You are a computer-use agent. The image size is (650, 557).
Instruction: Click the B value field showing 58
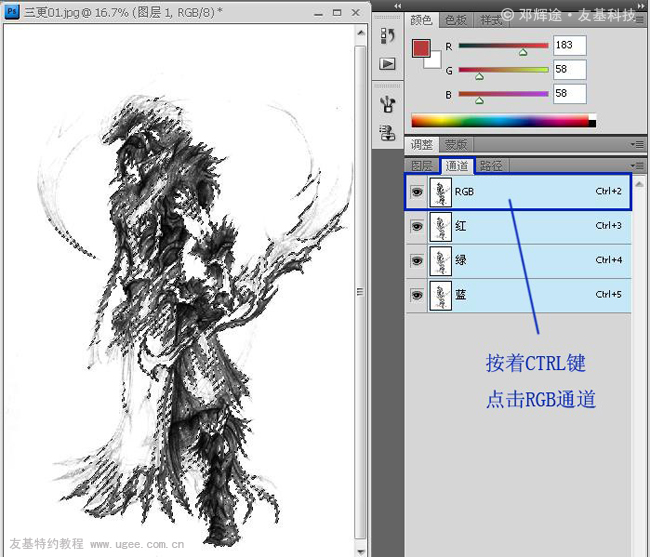coord(570,93)
